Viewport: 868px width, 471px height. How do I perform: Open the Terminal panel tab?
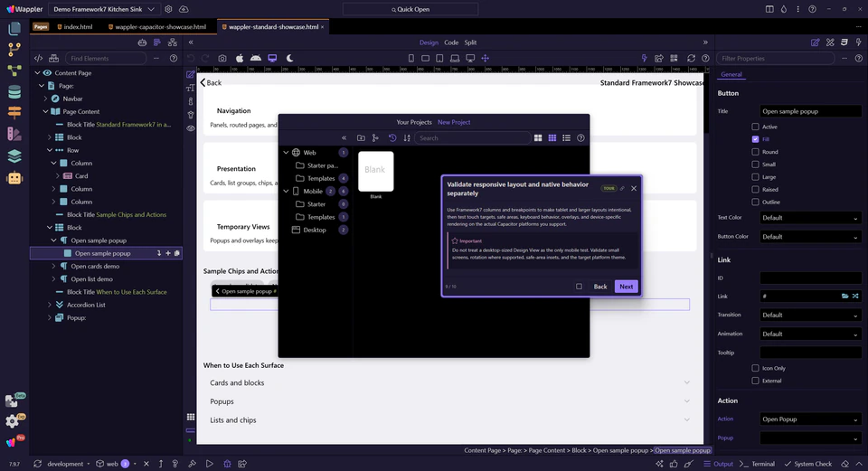coord(758,464)
